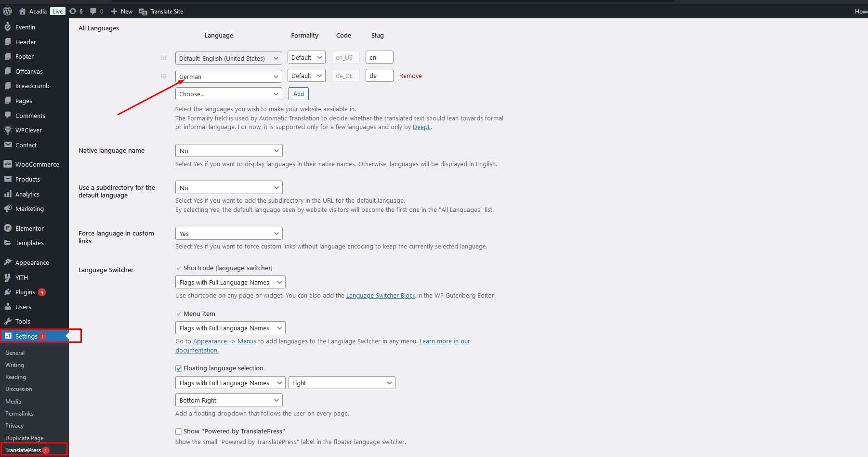The width and height of the screenshot is (868, 457).
Task: Click the Elementor sidebar icon
Action: pos(8,228)
